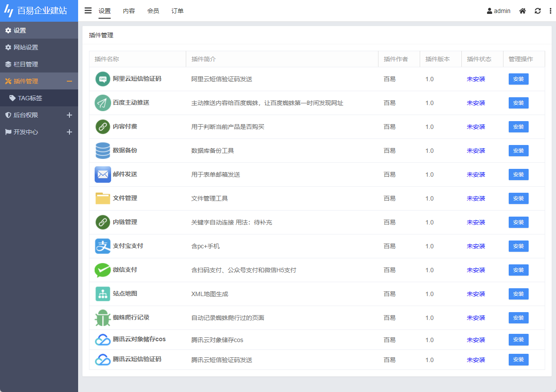This screenshot has height=392, width=556.
Task: Click the hamburger menu toggle icon
Action: (x=88, y=10)
